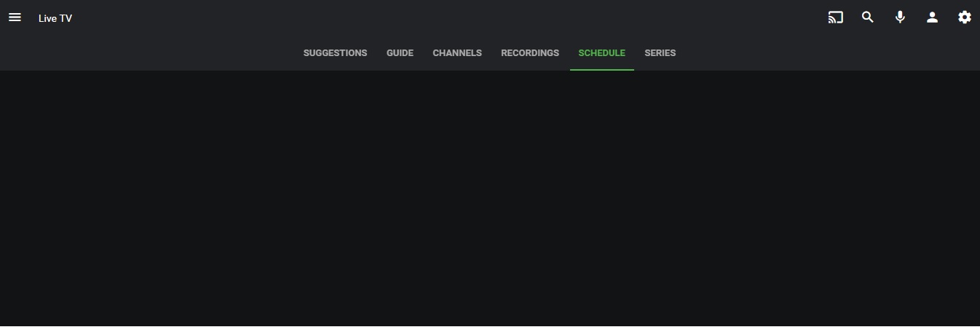Viewport: 980px width, 335px height.
Task: Select the Schedule tab
Action: point(601,53)
